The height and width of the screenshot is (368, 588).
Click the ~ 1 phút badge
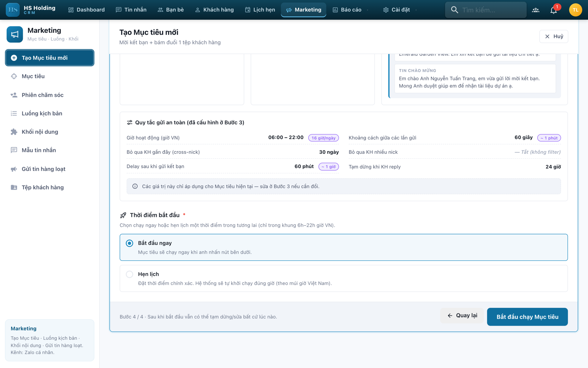pos(549,138)
